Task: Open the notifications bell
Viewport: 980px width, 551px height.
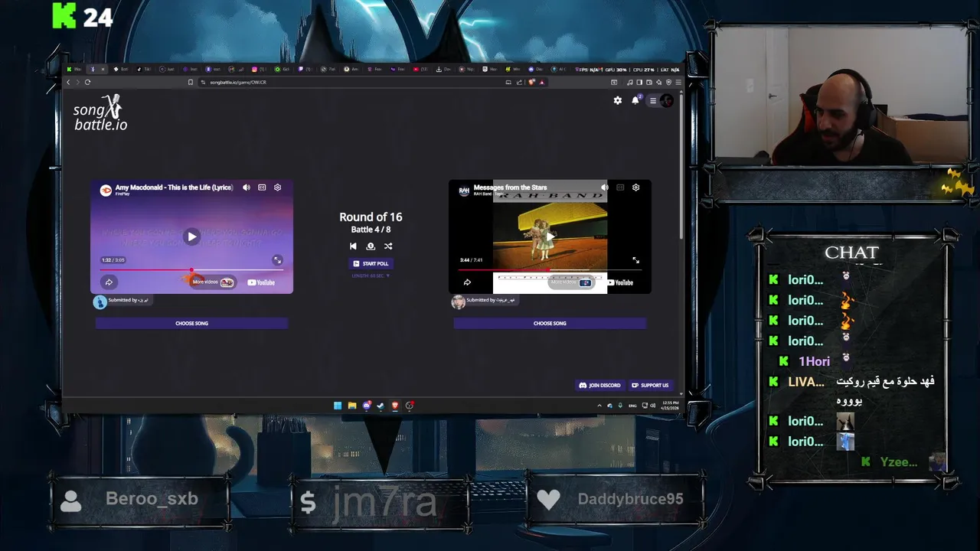Action: tap(635, 100)
